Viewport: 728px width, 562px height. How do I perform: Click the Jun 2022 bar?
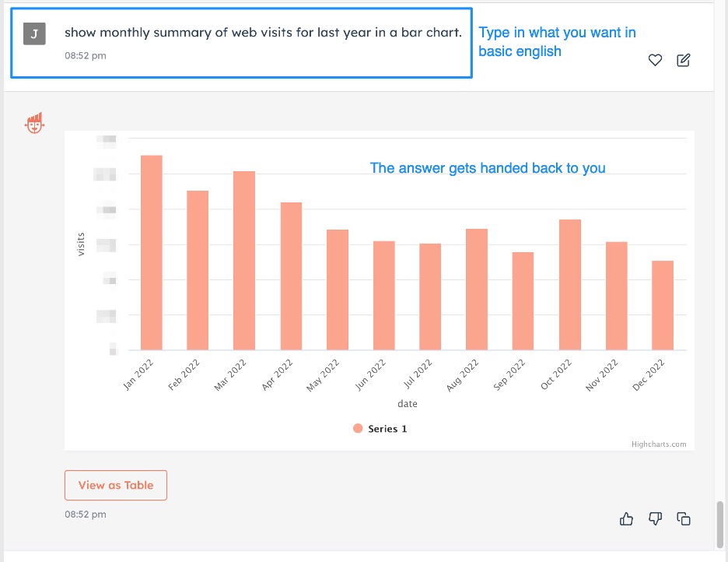[x=384, y=296]
